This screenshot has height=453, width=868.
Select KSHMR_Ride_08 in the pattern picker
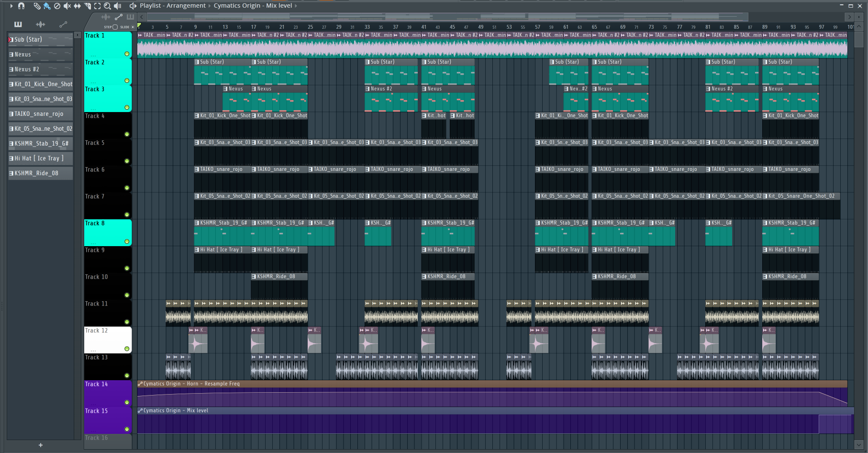[x=41, y=173]
